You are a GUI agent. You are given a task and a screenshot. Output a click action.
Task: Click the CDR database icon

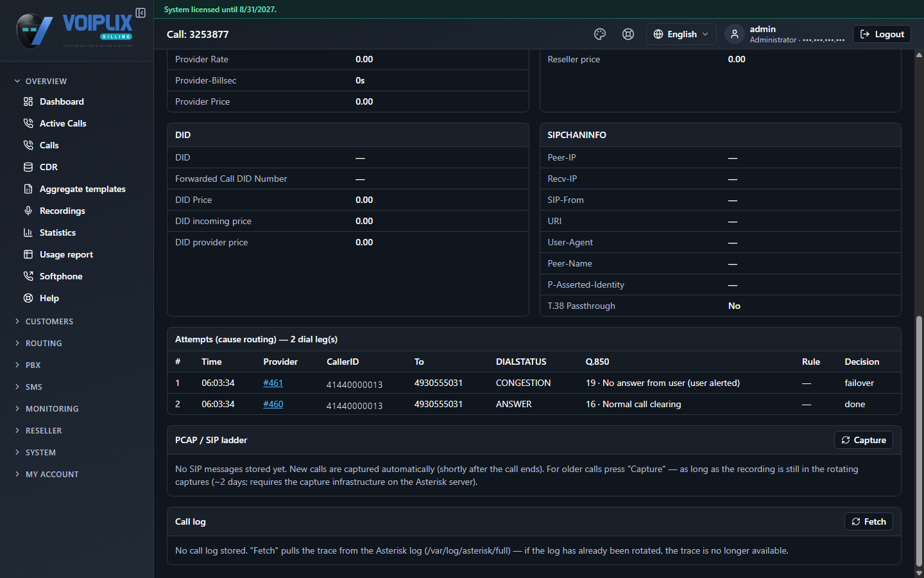coord(28,167)
